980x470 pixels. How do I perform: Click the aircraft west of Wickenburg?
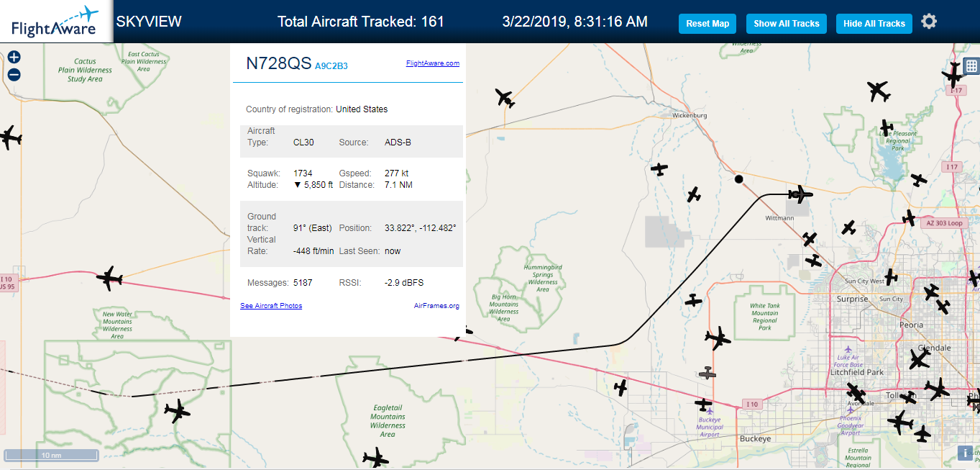505,97
